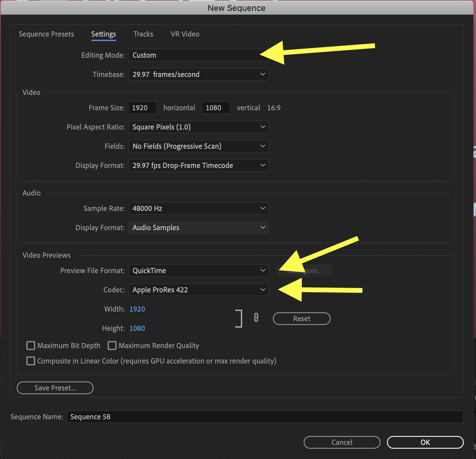Open the audio Sample Rate dropdown
Screen dimensions: 476x459
click(x=198, y=208)
